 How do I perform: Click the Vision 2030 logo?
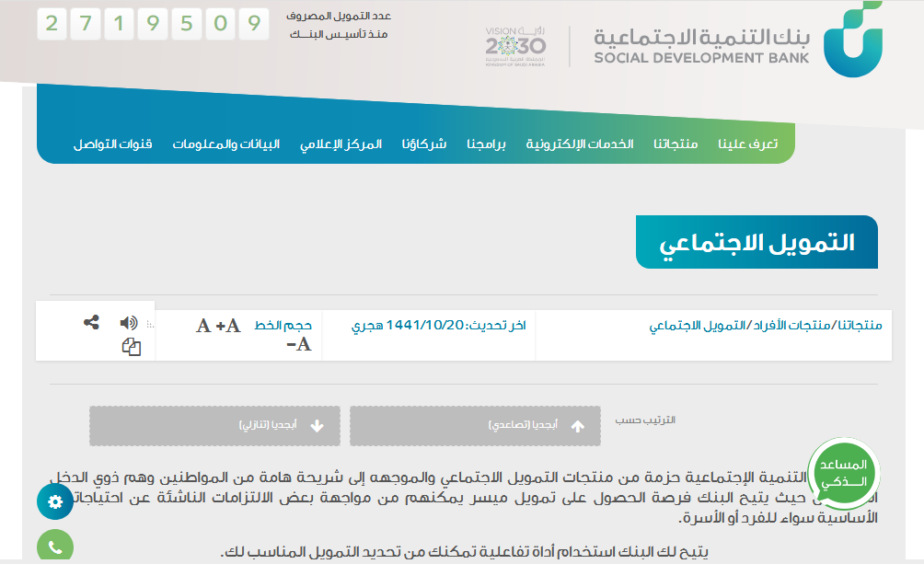515,46
